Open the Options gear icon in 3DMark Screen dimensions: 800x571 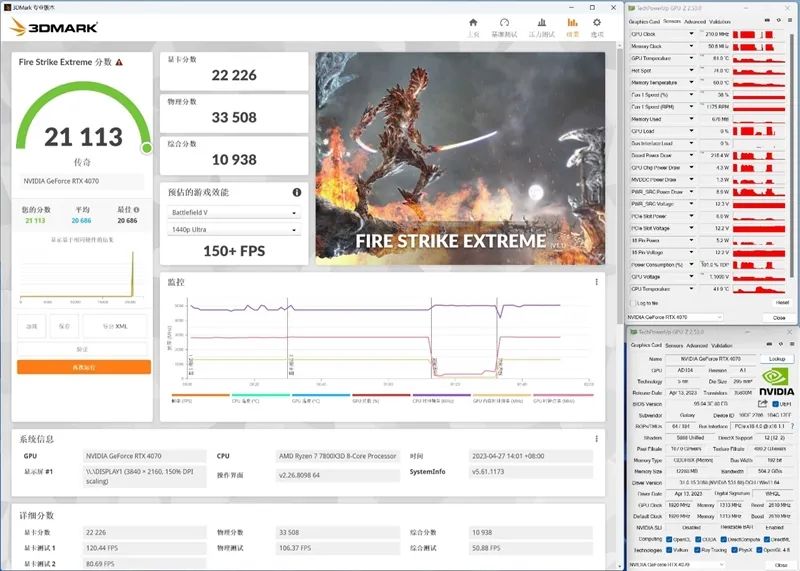(x=597, y=22)
